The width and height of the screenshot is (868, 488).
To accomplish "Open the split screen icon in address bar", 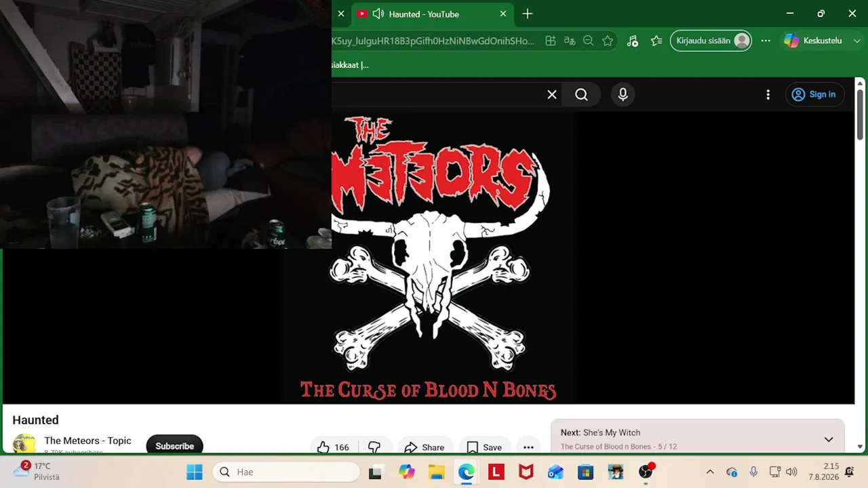I will coord(551,41).
